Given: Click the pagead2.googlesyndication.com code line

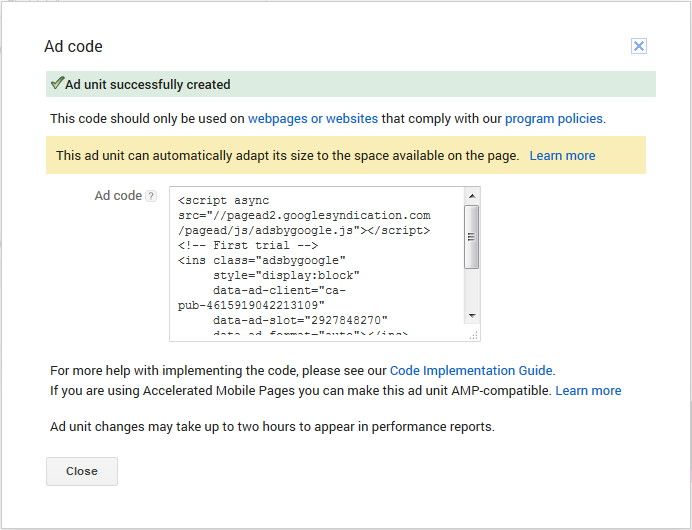Looking at the screenshot, I should [x=304, y=215].
